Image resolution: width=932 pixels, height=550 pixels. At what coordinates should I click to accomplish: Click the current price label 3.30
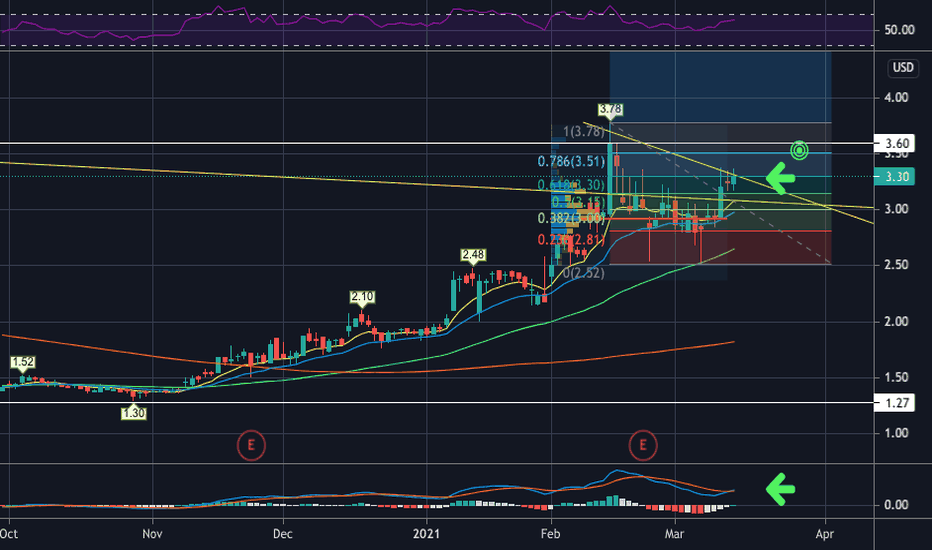(x=895, y=177)
